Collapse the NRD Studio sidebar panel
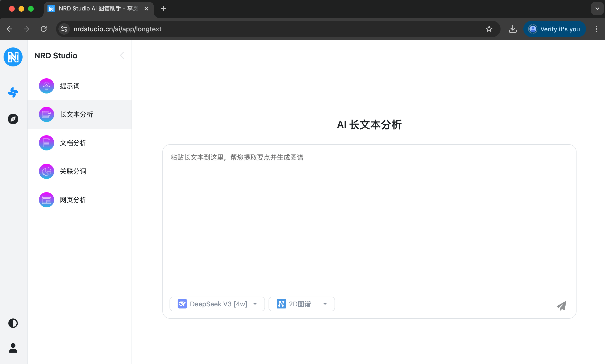 122,56
